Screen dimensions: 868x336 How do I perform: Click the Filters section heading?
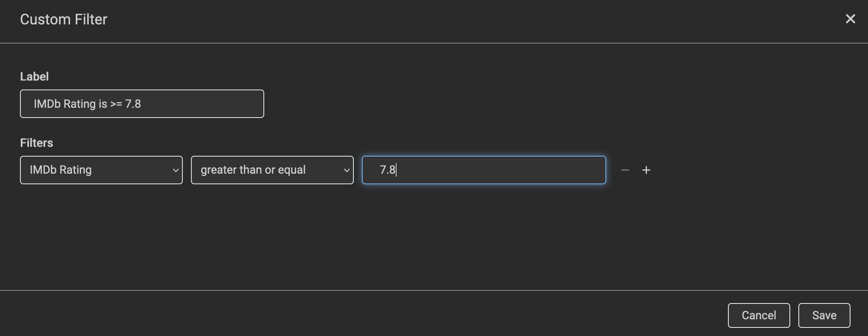point(36,142)
